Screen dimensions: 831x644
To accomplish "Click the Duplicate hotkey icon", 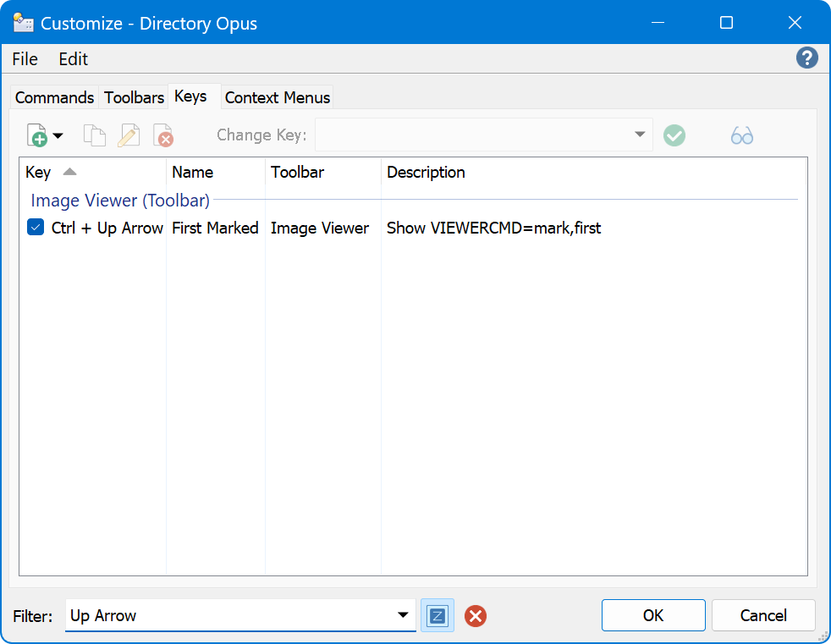I will point(95,135).
